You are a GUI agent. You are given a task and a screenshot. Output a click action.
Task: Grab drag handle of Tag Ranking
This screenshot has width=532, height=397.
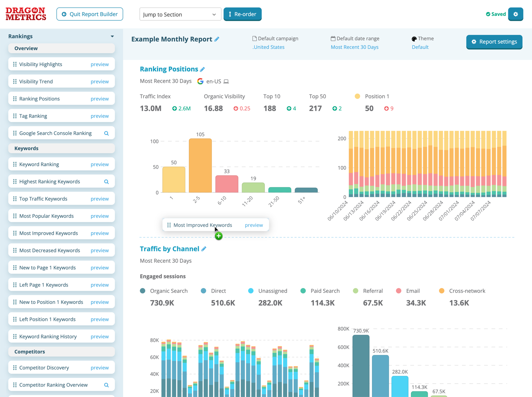tap(15, 116)
